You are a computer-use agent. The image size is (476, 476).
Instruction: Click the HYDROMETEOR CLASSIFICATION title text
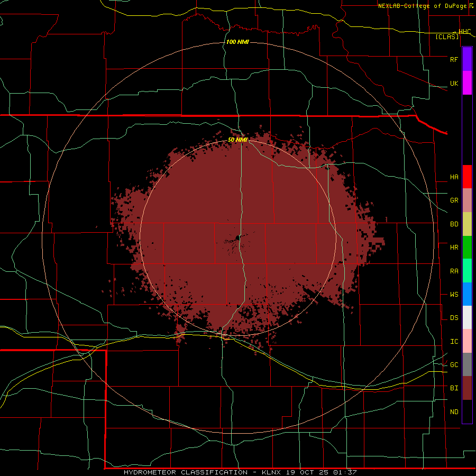point(186,472)
